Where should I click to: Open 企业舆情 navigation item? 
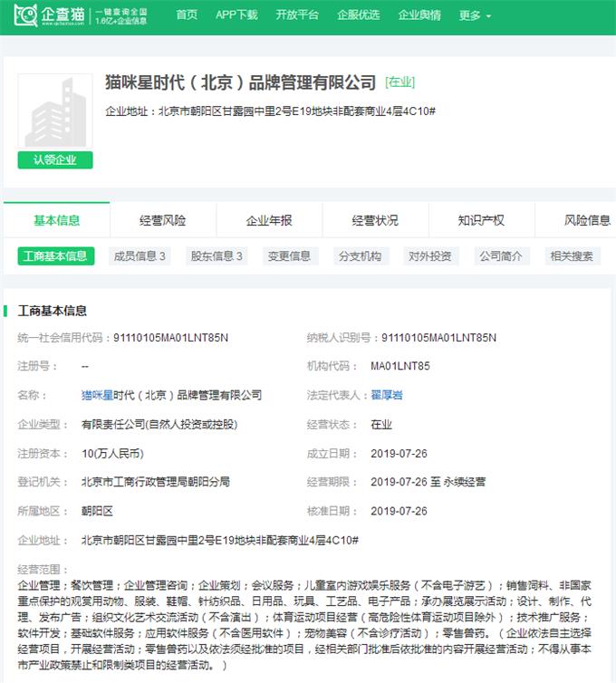(x=419, y=15)
